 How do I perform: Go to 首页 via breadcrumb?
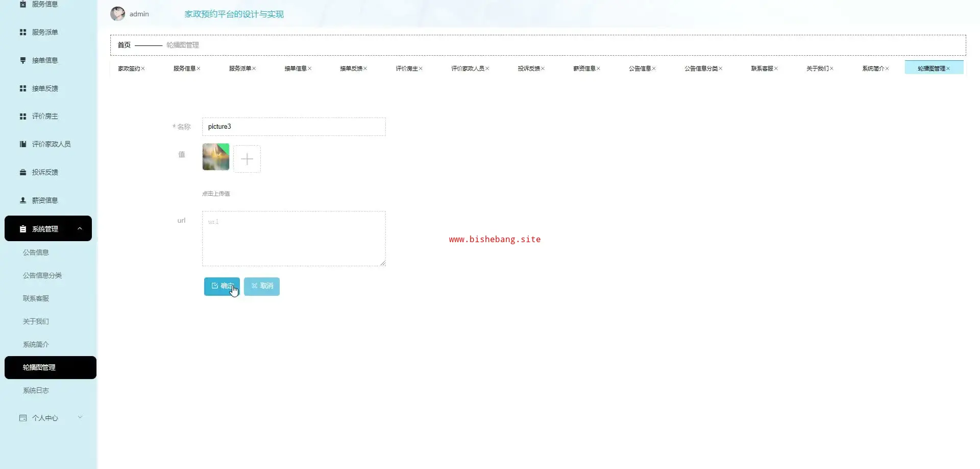pos(124,45)
